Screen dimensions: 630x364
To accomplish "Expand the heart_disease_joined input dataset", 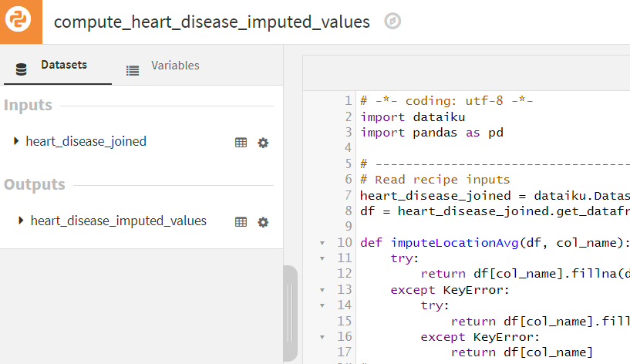I will click(x=16, y=141).
